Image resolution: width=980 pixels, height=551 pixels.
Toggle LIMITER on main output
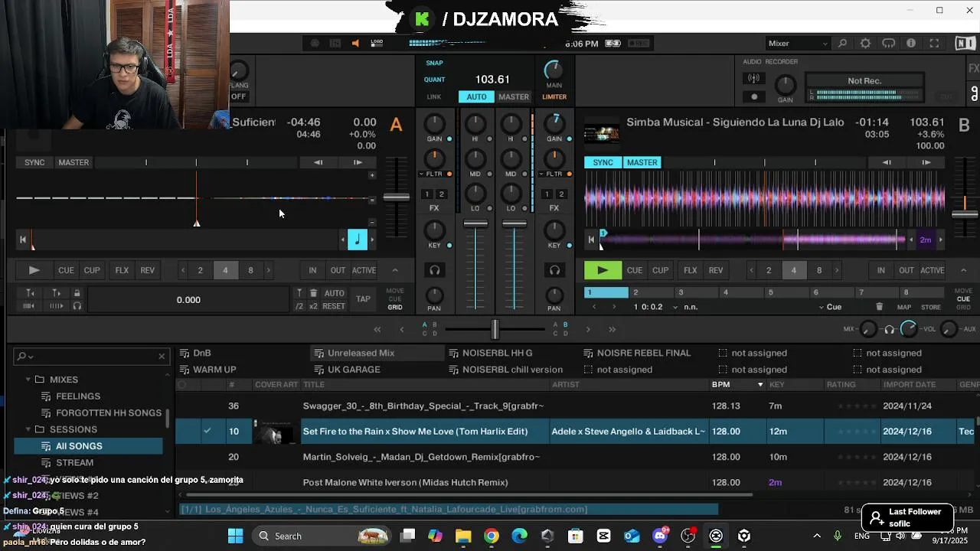(554, 97)
